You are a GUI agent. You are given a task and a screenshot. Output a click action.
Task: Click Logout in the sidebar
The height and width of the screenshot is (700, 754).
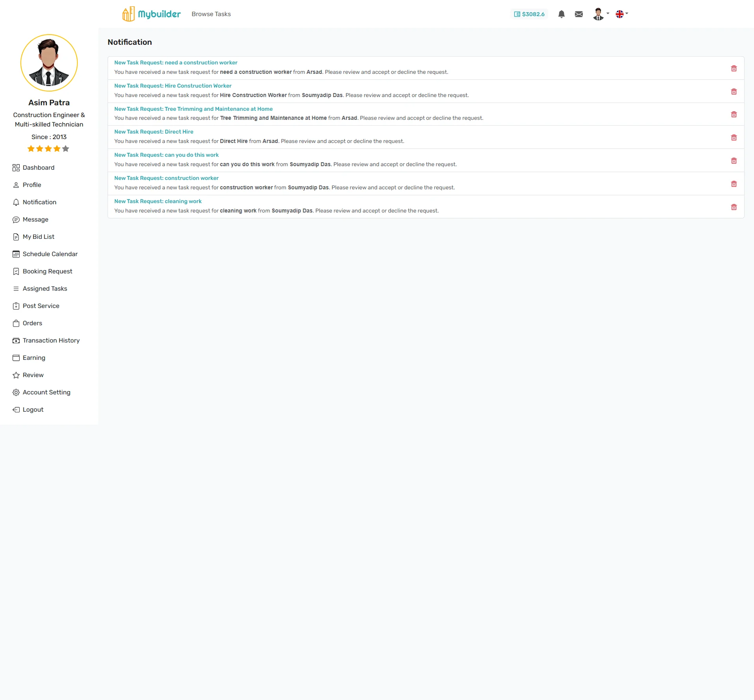[33, 410]
